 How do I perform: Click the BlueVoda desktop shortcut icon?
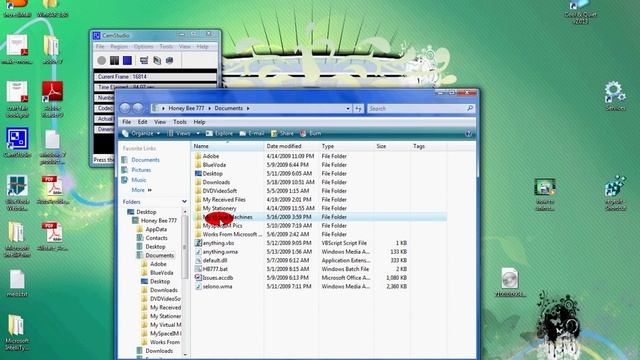point(17,192)
